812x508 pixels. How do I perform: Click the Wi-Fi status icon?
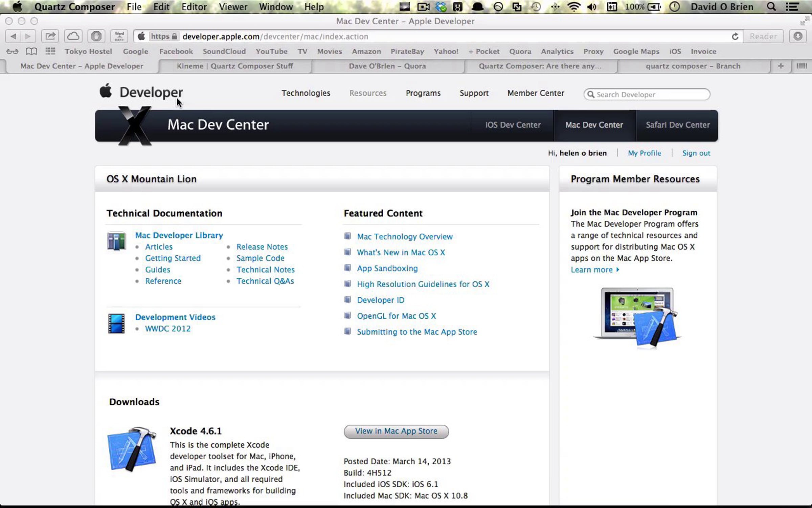pyautogui.click(x=574, y=7)
